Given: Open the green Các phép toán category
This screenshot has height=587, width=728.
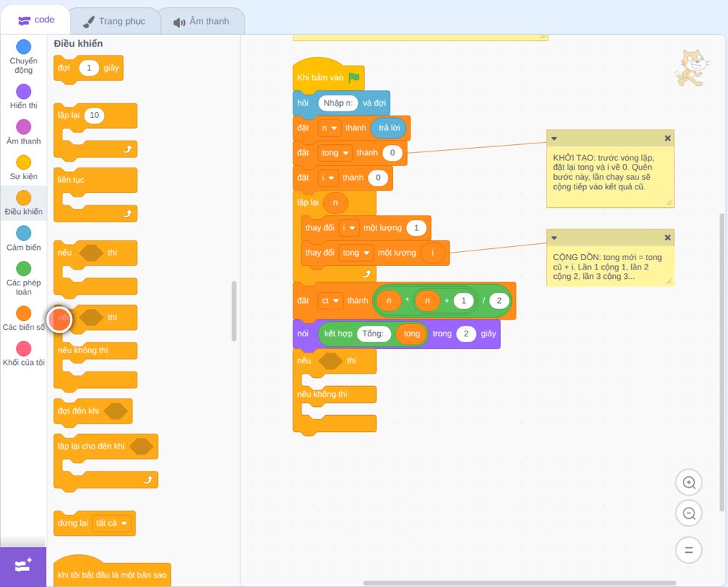Looking at the screenshot, I should 24,269.
